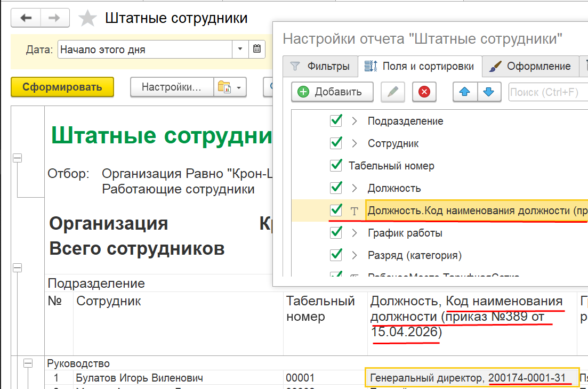
Task: Open the Дата period dropdown arrow
Action: [240, 49]
